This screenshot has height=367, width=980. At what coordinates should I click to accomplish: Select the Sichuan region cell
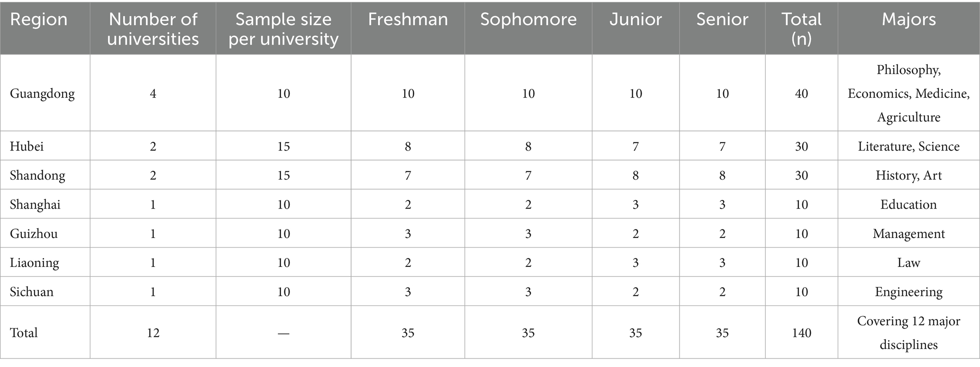click(x=32, y=292)
